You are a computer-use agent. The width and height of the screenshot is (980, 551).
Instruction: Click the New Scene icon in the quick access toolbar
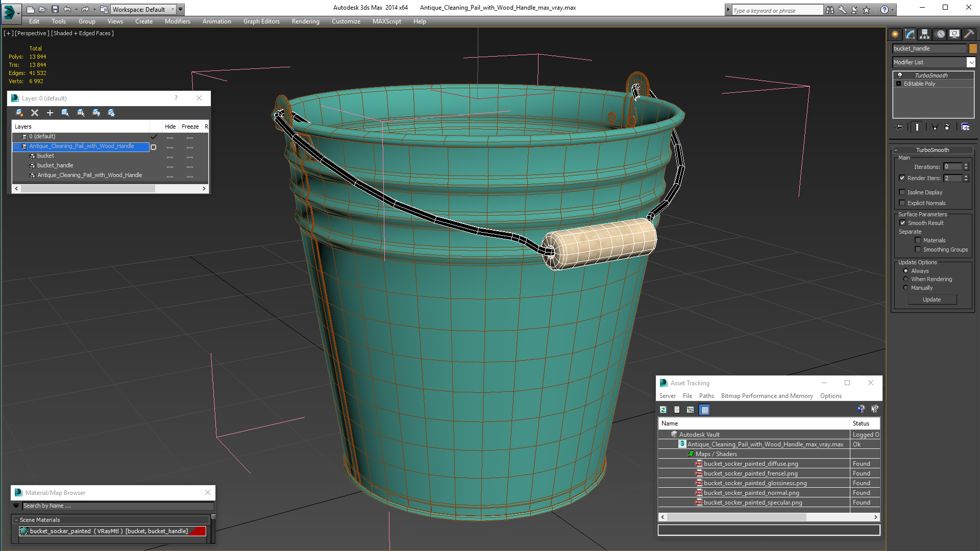(31, 9)
